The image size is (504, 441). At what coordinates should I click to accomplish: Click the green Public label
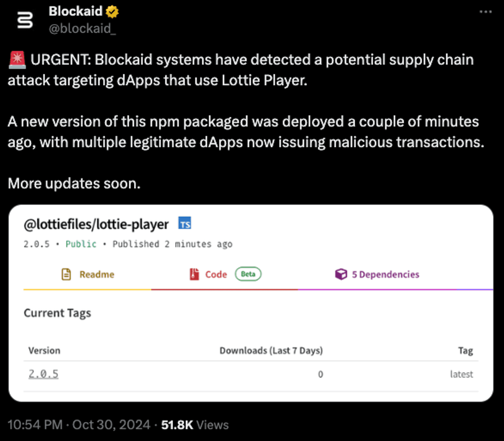81,244
